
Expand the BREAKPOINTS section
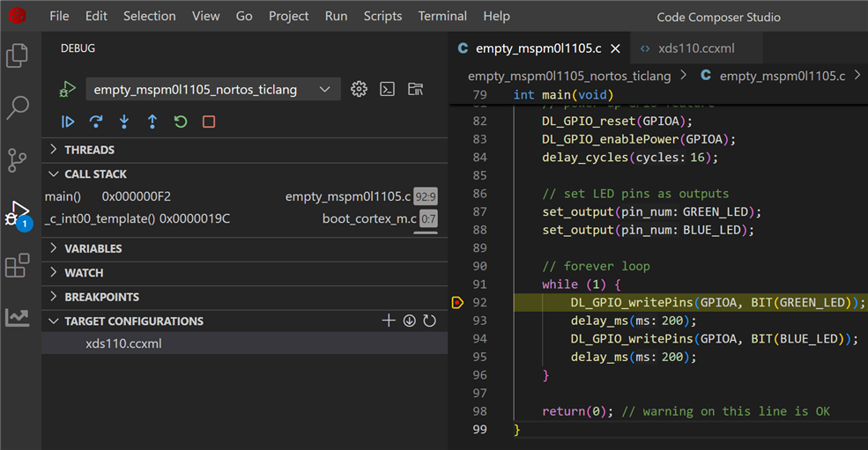54,296
